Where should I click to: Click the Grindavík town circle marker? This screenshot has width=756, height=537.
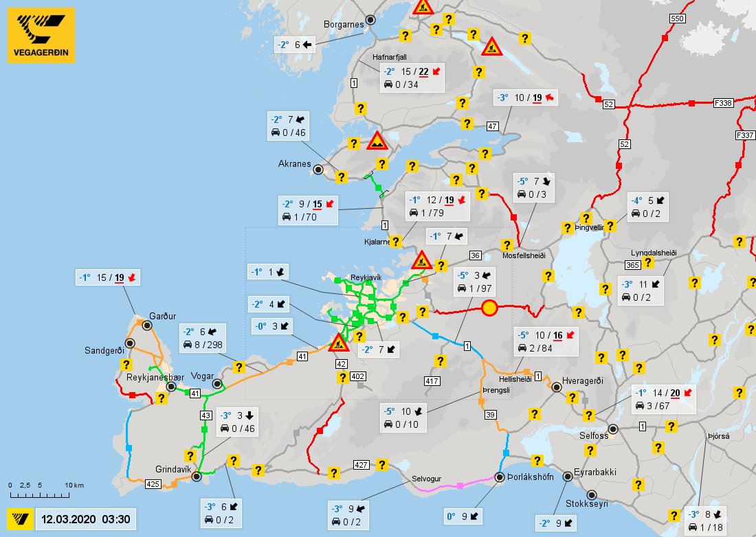(197, 477)
